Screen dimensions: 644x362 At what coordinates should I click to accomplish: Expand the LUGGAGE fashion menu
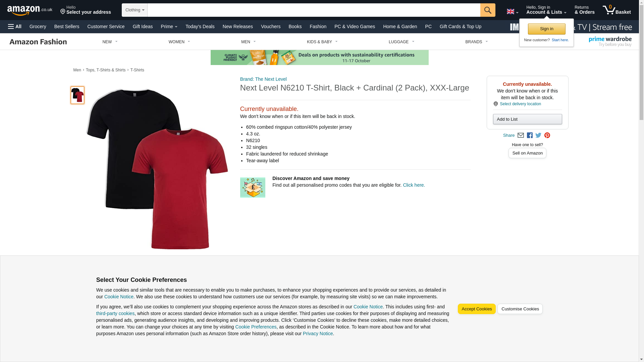(x=401, y=42)
